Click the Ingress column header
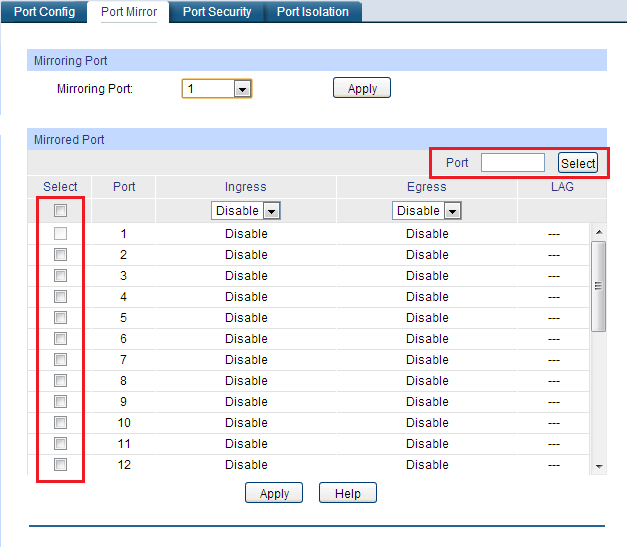627x547 pixels. click(x=246, y=187)
